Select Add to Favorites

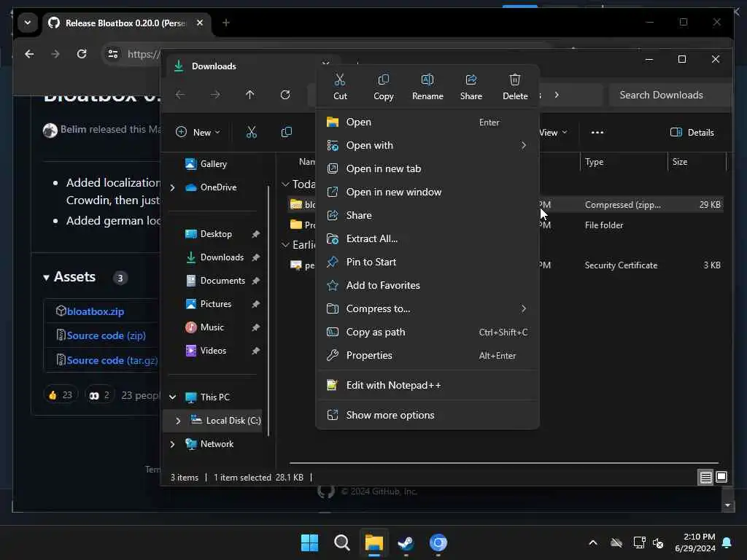[427, 285]
